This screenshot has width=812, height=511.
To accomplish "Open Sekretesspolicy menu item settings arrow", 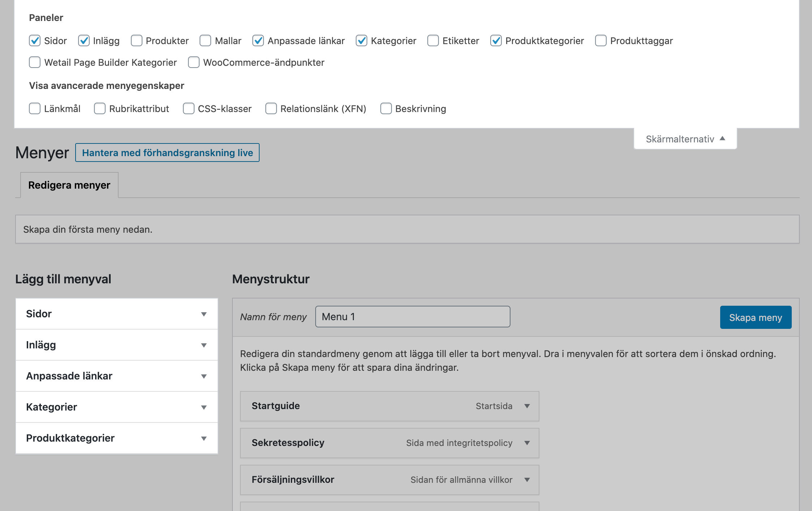I will (x=527, y=443).
